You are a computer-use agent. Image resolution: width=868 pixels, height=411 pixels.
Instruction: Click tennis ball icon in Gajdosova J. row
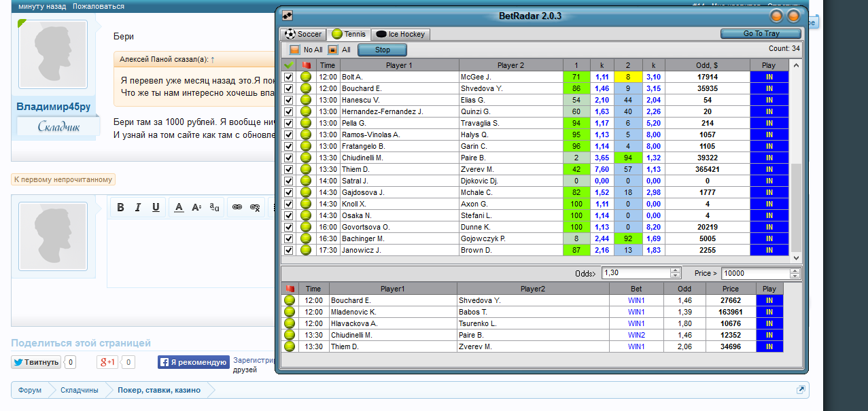(307, 193)
